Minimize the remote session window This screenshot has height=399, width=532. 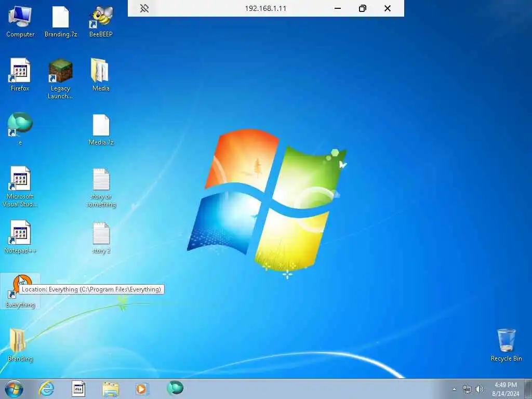click(338, 8)
